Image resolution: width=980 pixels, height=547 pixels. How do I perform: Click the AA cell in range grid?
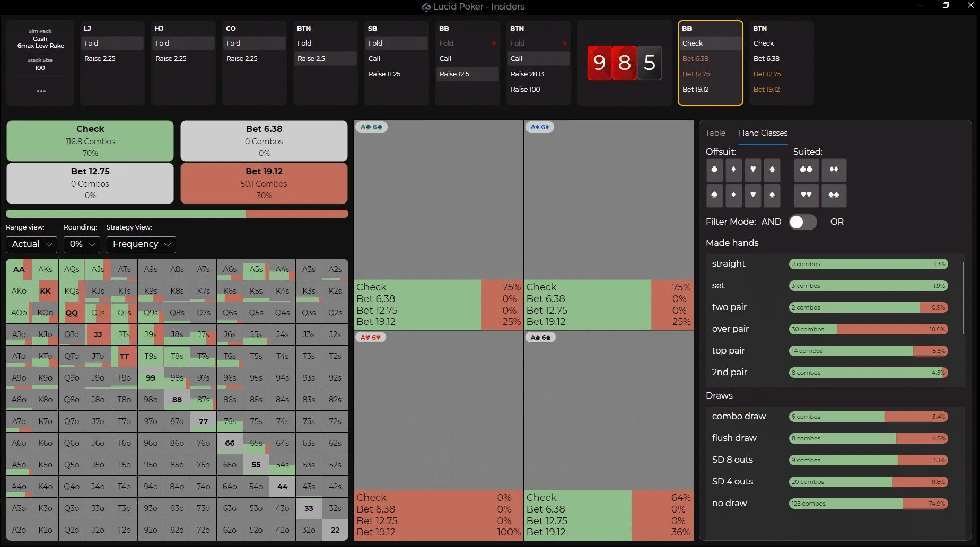(19, 269)
